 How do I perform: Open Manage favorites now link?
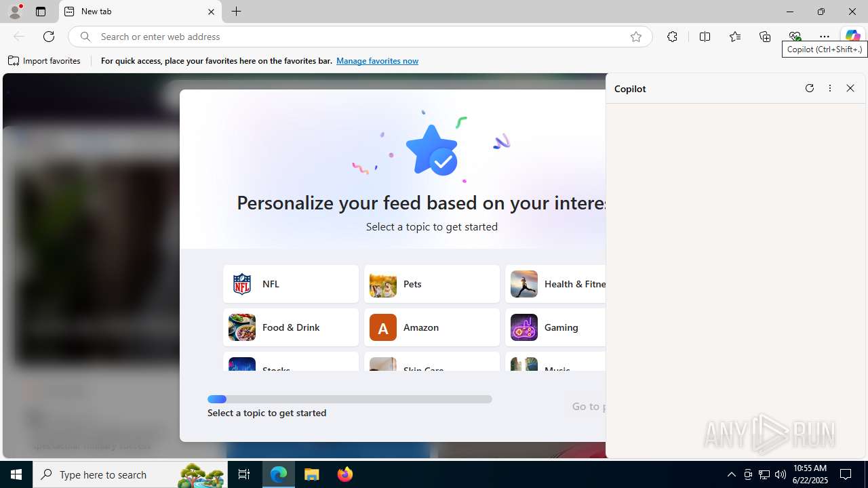(x=377, y=61)
